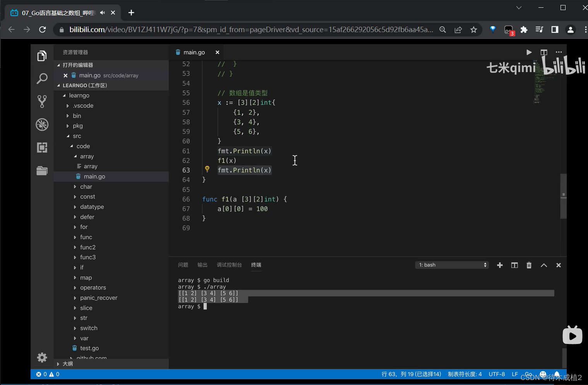Share this page from the address bar
Image resolution: width=588 pixels, height=385 pixels.
tap(458, 30)
